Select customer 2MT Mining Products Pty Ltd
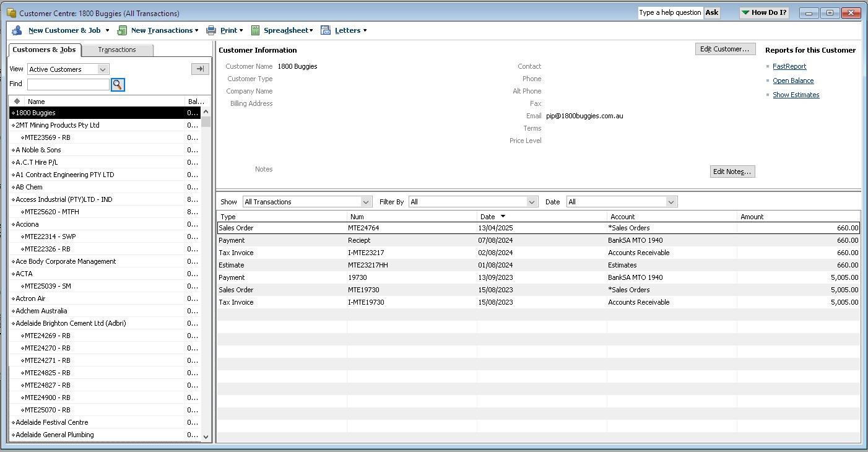 [x=105, y=125]
